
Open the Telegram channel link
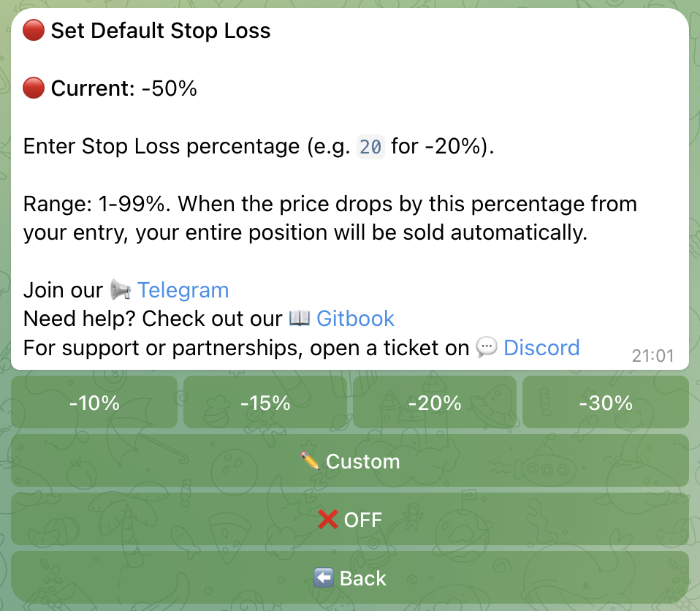tap(183, 290)
